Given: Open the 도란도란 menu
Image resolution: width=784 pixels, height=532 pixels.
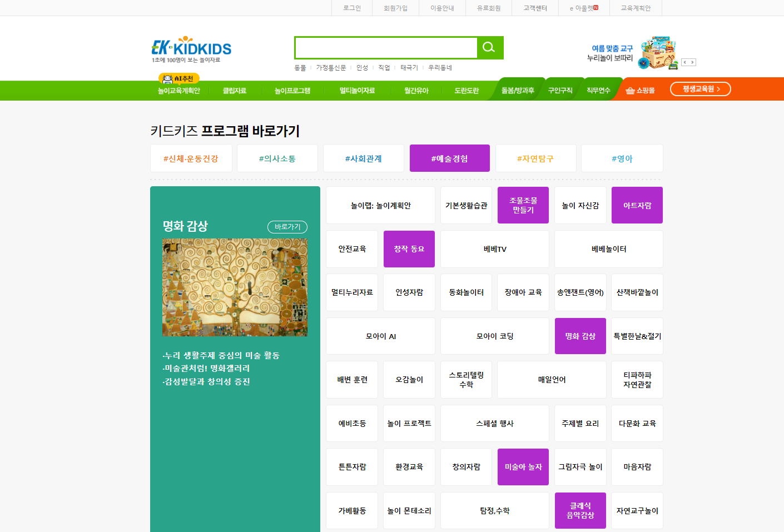Looking at the screenshot, I should click(467, 91).
